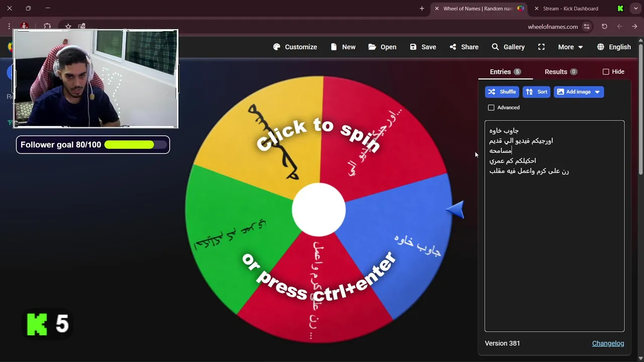Click the white wheel center hub
644x362 pixels.
click(x=318, y=210)
